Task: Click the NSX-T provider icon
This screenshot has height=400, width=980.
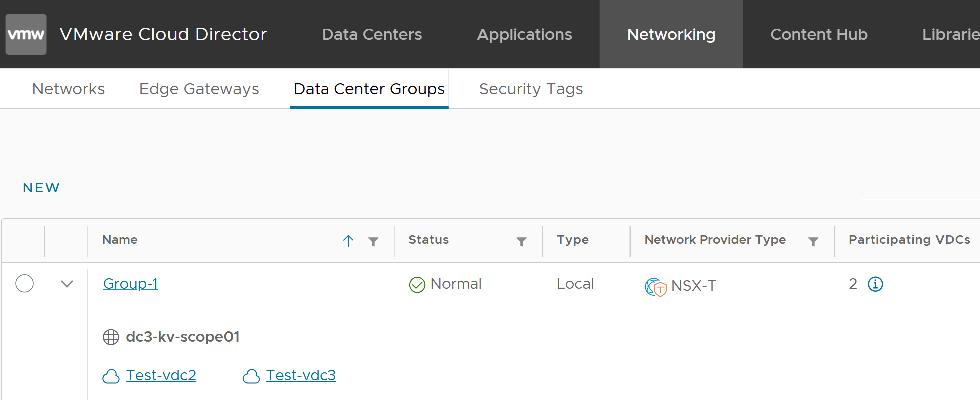Action: click(x=655, y=287)
